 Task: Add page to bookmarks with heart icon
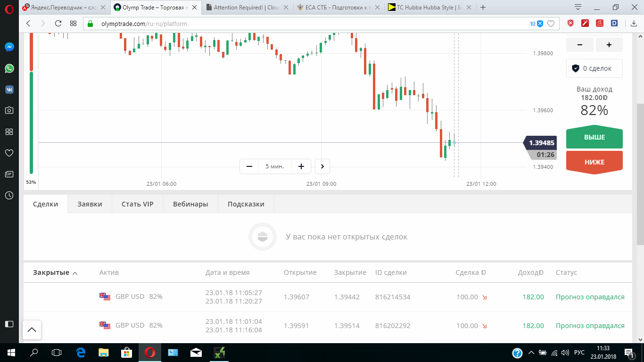click(551, 24)
